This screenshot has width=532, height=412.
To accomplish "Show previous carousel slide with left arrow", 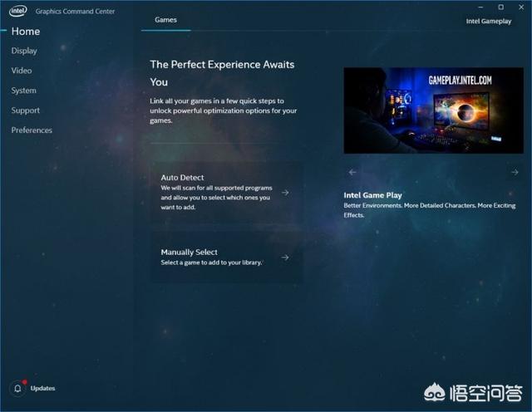I will coord(352,172).
